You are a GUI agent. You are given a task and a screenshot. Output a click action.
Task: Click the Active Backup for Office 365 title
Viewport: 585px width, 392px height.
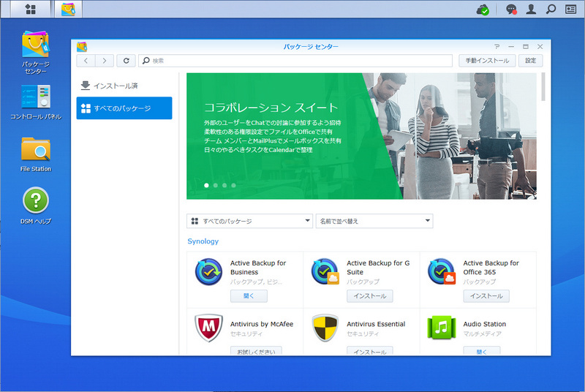click(491, 268)
